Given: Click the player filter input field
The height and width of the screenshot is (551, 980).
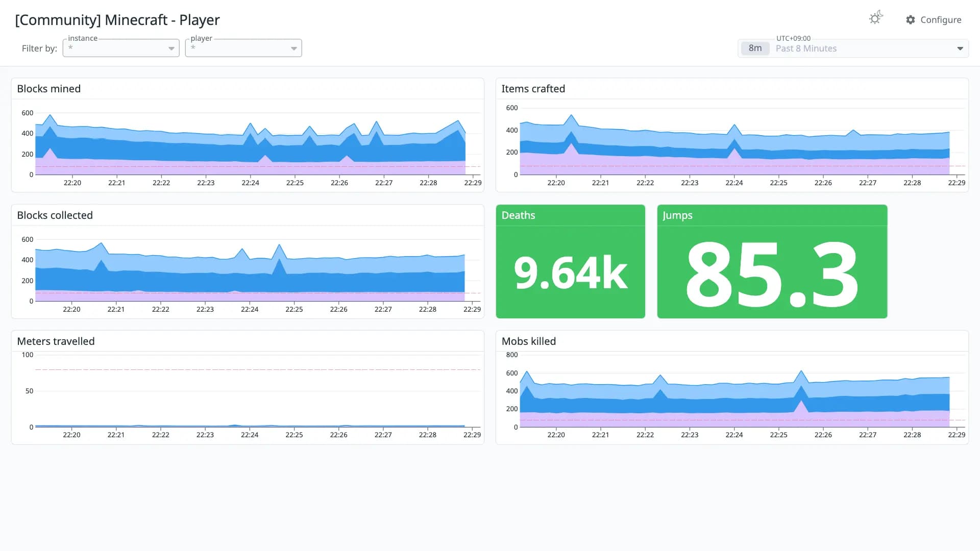Looking at the screenshot, I should (x=243, y=48).
